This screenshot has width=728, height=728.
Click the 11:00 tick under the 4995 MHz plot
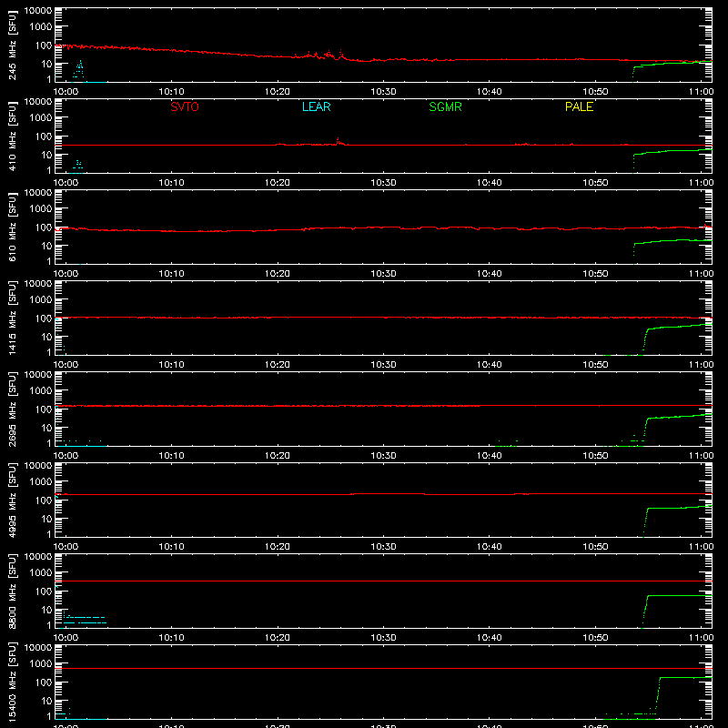(x=701, y=547)
